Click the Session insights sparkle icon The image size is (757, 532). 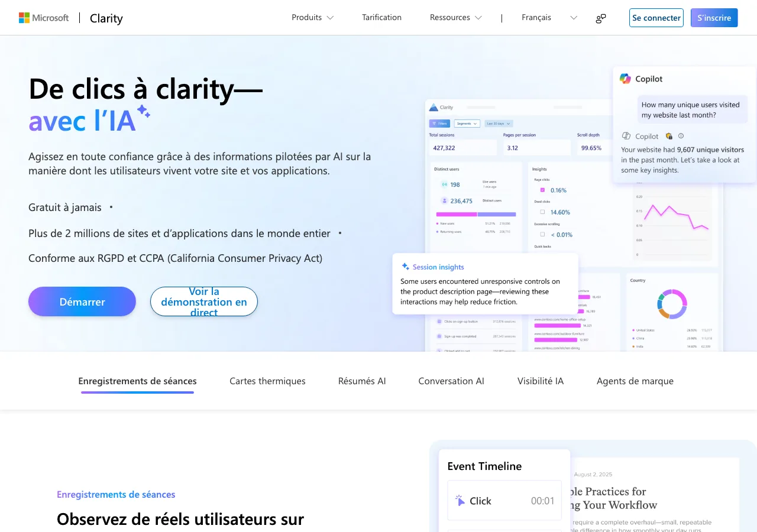[405, 267]
